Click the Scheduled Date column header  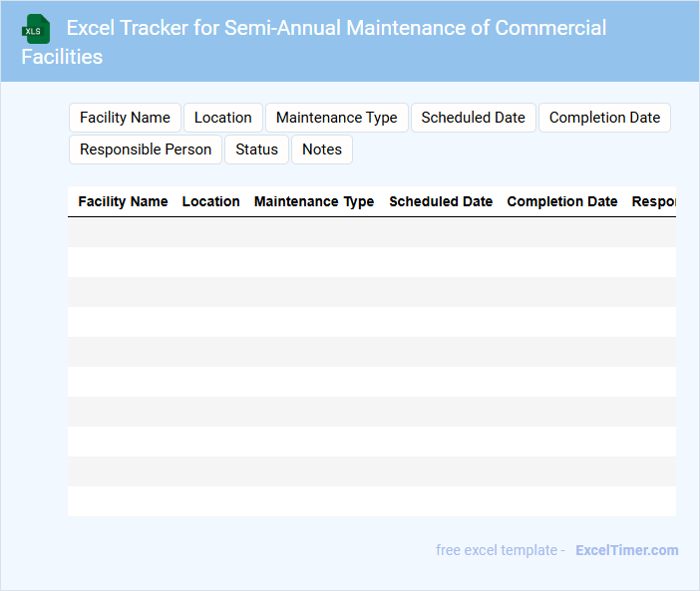coord(441,201)
